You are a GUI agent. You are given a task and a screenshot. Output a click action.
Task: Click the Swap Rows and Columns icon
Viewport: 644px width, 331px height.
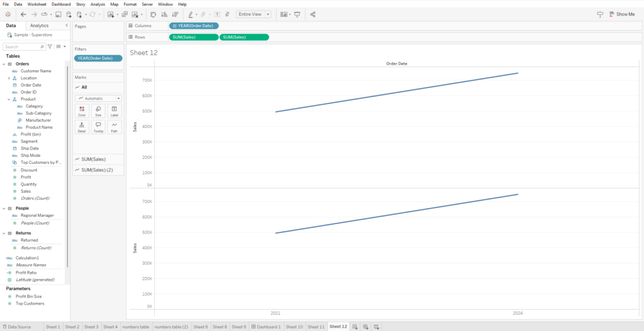[153, 14]
